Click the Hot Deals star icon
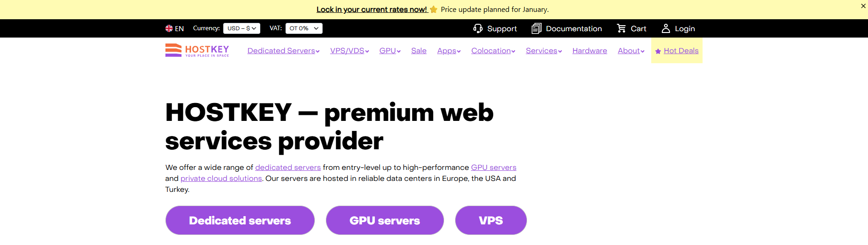 click(658, 51)
